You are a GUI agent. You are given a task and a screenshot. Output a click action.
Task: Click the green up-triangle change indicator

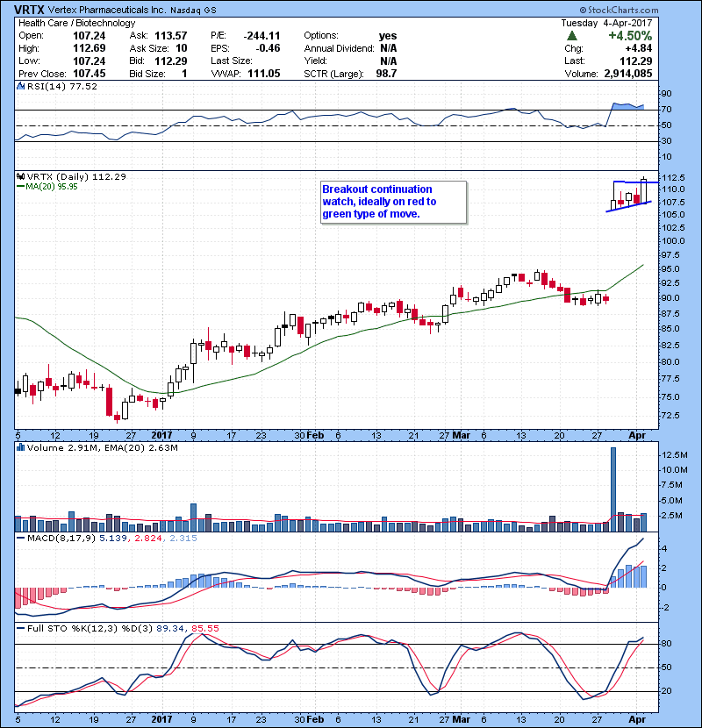coord(572,36)
